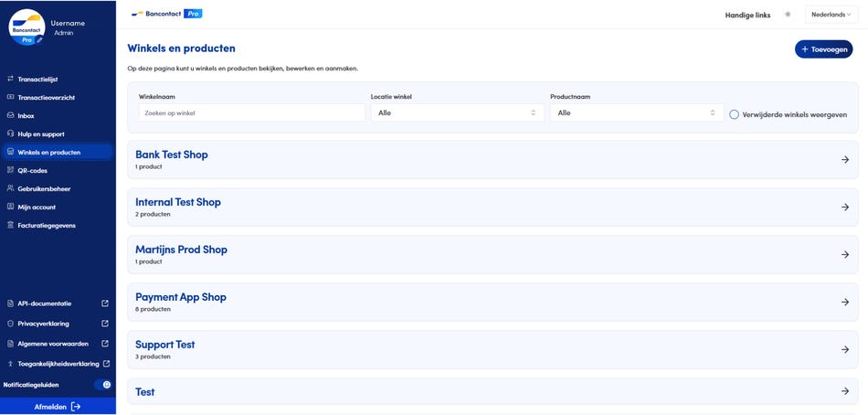Open the Martijns Prod Shop card
868x415 pixels.
coord(492,255)
